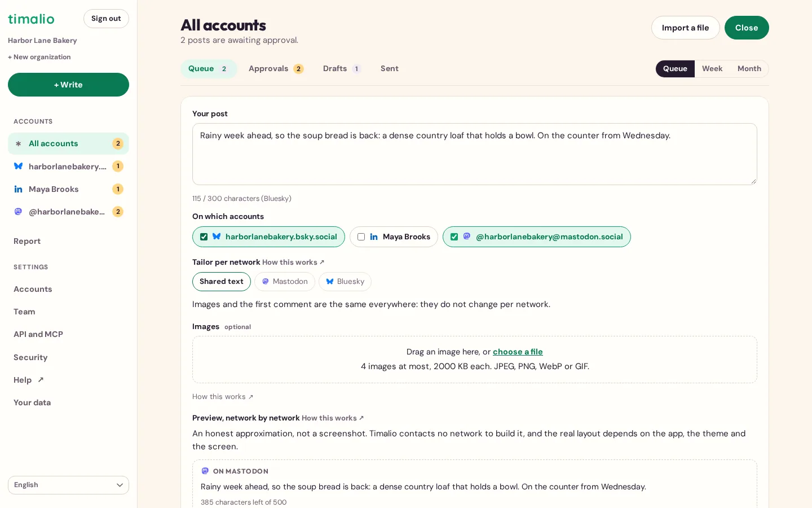Click the Bluesky icon on the Bluesky tailor tab

(330, 282)
